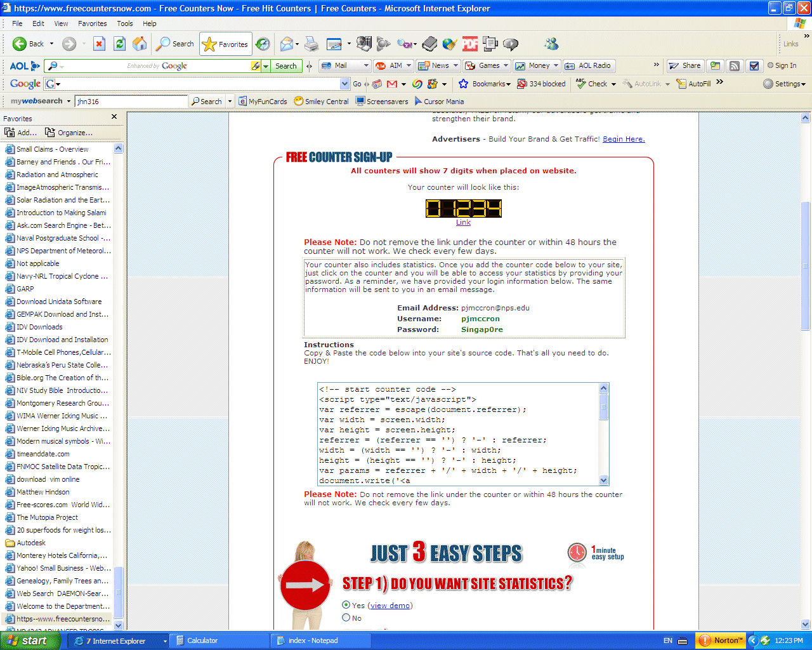Open the Tools menu
This screenshot has height=650, width=812.
coord(125,23)
